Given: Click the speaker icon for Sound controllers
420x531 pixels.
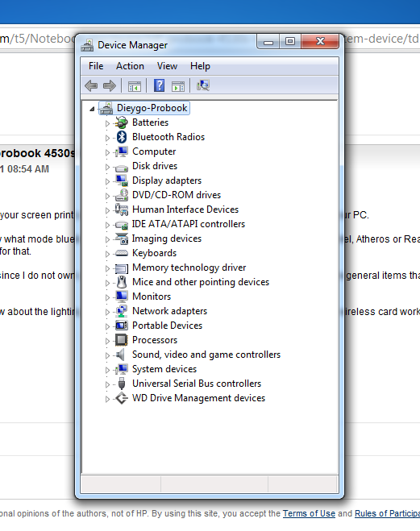Looking at the screenshot, I should tap(121, 355).
